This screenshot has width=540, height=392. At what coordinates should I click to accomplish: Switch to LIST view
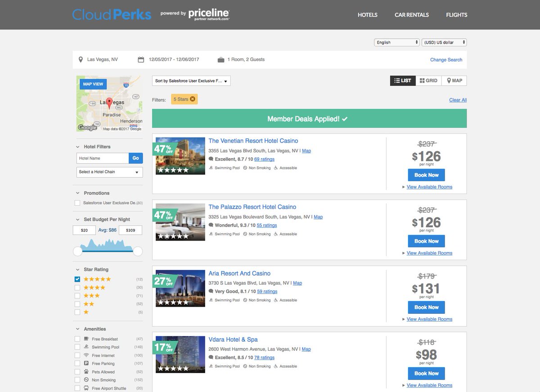(x=403, y=80)
